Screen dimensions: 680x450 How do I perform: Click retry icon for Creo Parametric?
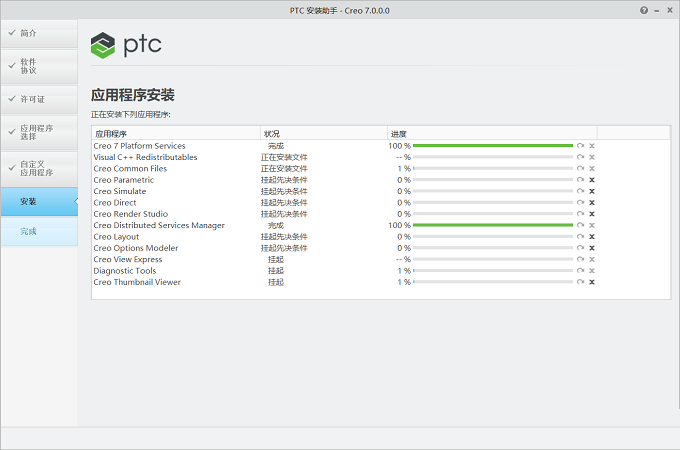pyautogui.click(x=580, y=179)
